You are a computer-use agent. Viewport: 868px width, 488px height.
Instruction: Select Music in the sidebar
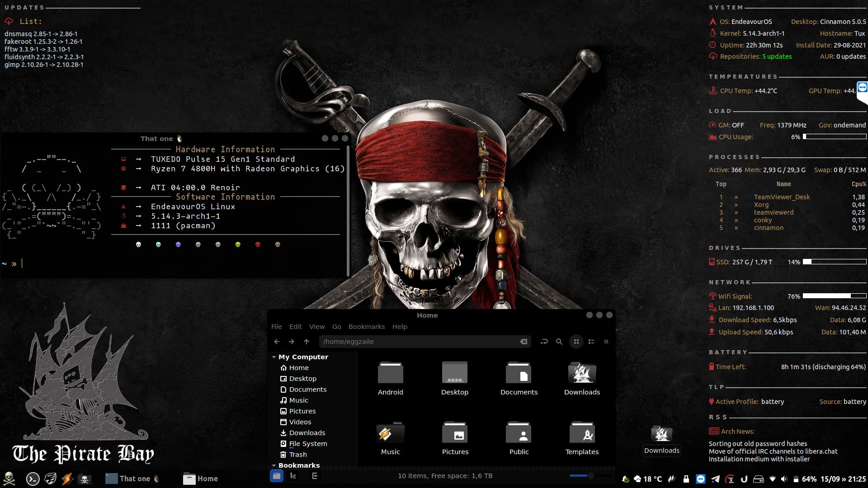312,400
